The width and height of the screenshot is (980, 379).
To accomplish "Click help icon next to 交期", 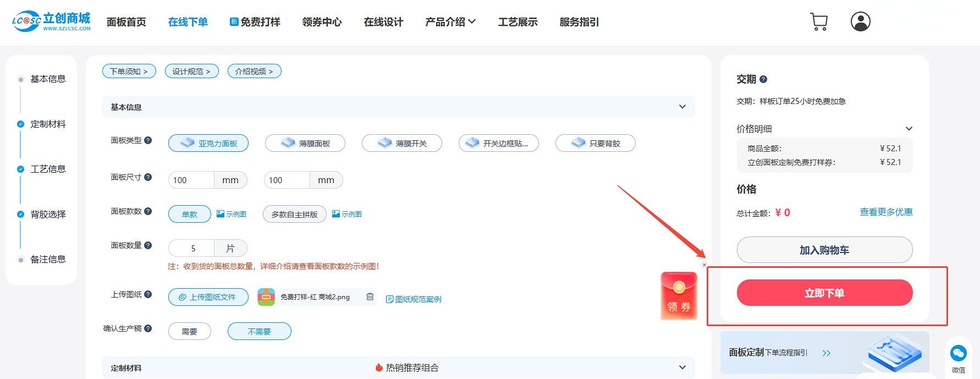I will [763, 80].
